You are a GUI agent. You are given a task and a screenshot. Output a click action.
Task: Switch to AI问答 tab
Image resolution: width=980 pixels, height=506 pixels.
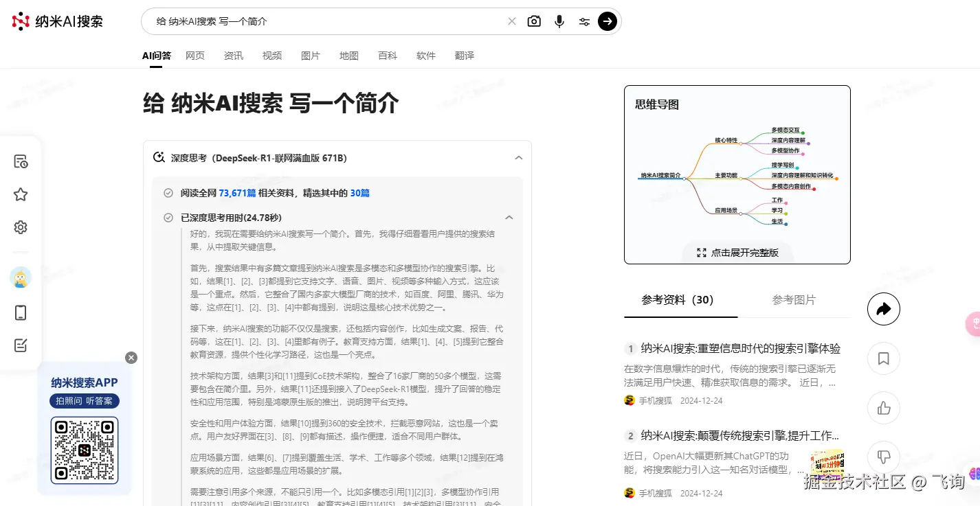tap(157, 56)
